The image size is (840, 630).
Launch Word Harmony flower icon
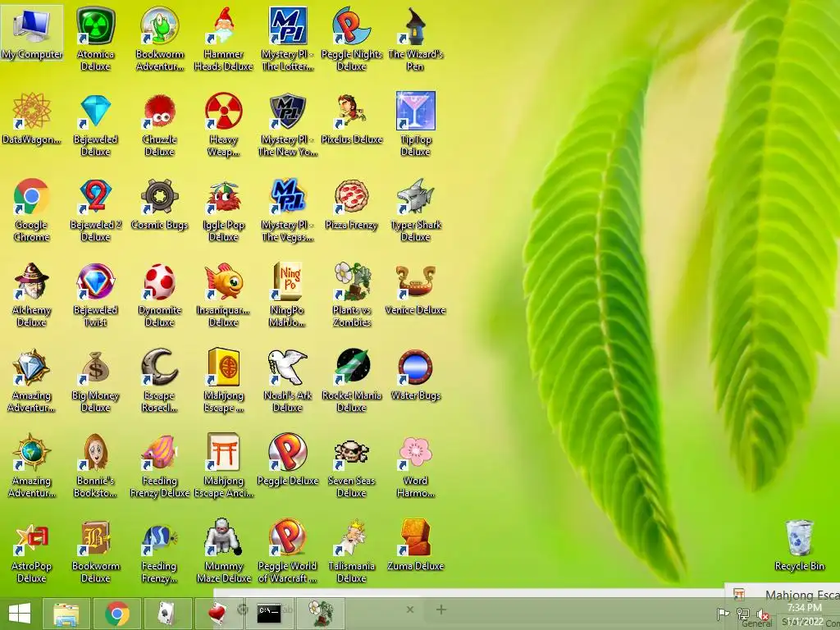(415, 465)
